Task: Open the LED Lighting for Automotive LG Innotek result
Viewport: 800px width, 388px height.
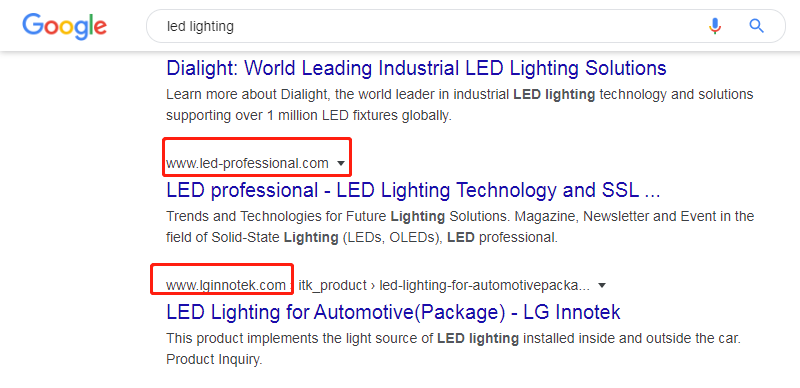Action: click(x=393, y=312)
